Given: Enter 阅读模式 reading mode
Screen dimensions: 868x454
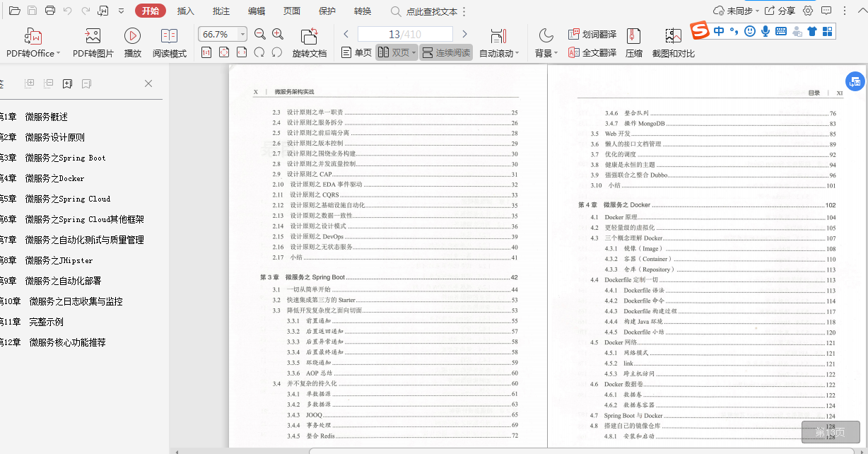Looking at the screenshot, I should tap(170, 44).
